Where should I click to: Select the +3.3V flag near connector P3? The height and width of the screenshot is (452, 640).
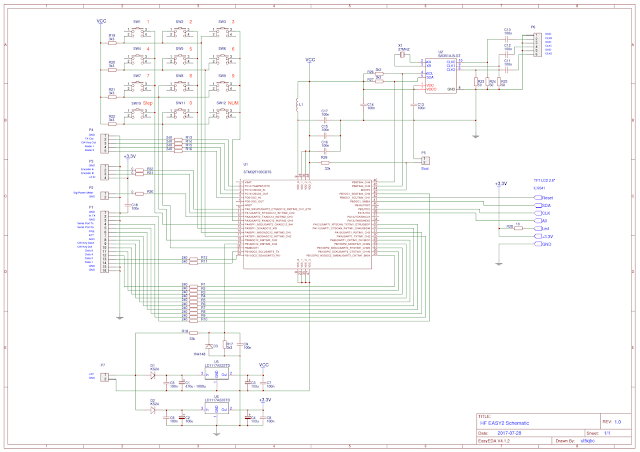click(x=129, y=157)
